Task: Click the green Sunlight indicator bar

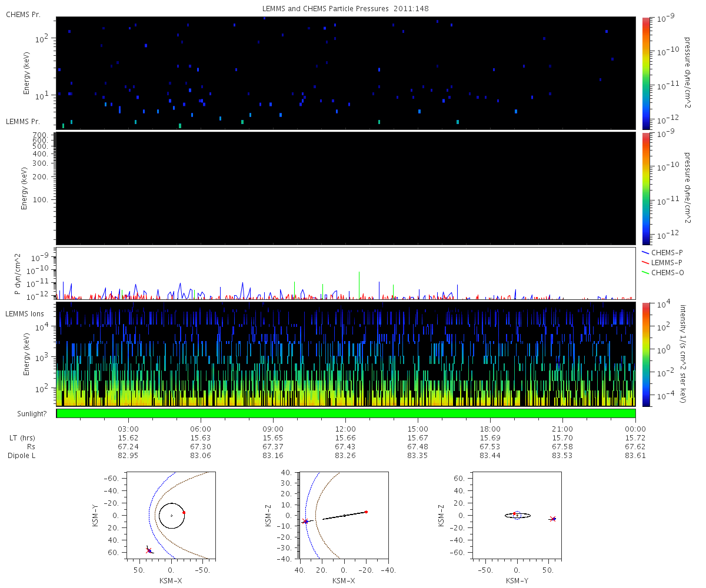Action: pyautogui.click(x=346, y=413)
